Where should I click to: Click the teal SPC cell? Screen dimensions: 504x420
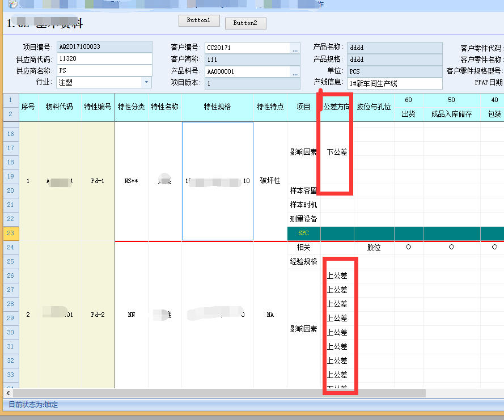click(x=303, y=233)
